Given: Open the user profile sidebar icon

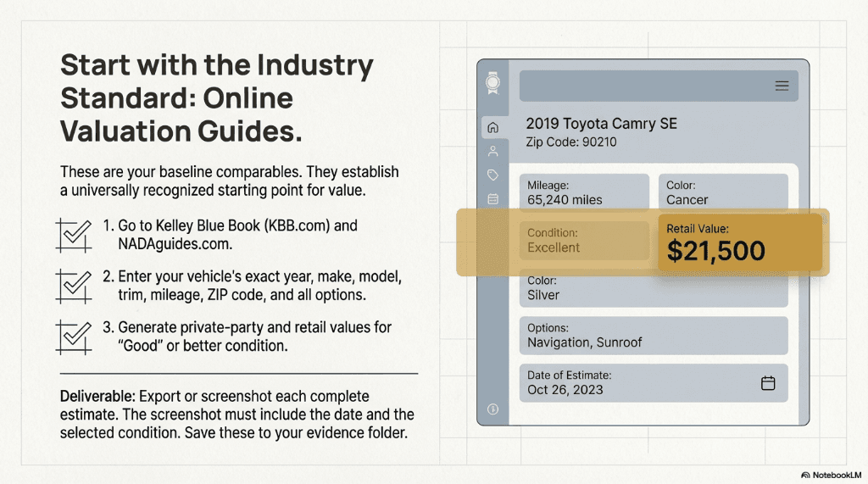Looking at the screenshot, I should (x=493, y=152).
